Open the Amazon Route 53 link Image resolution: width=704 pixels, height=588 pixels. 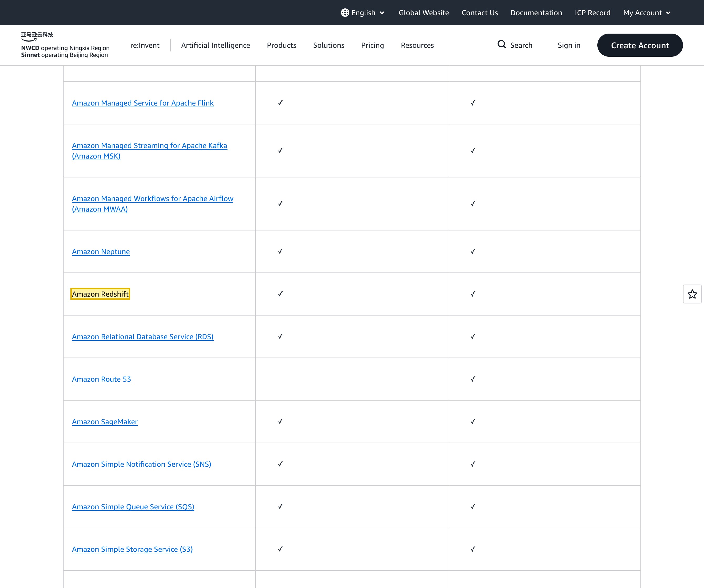click(x=101, y=379)
